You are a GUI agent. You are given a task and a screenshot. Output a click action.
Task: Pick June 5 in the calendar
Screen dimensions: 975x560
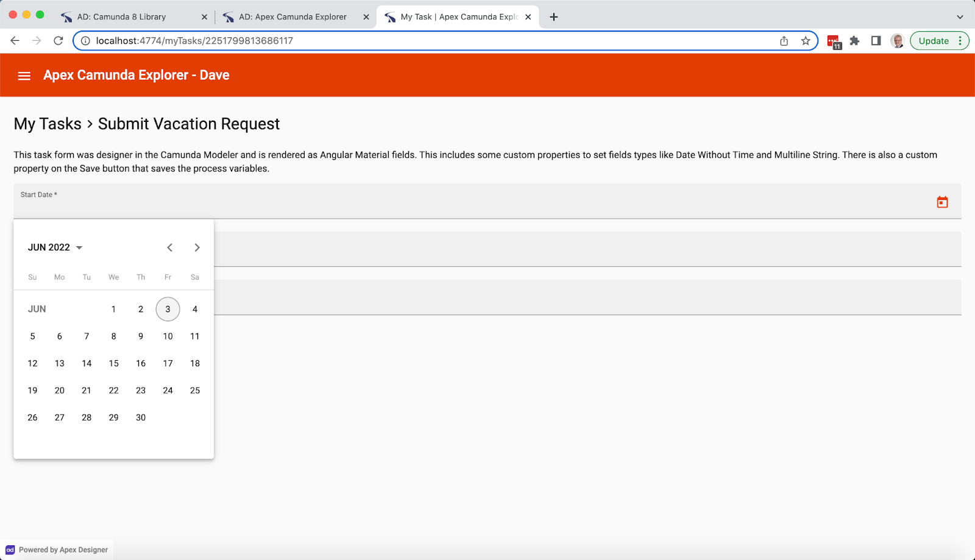32,336
